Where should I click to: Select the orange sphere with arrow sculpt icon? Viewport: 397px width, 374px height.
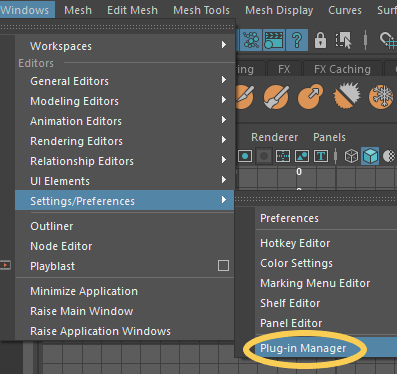coord(310,97)
